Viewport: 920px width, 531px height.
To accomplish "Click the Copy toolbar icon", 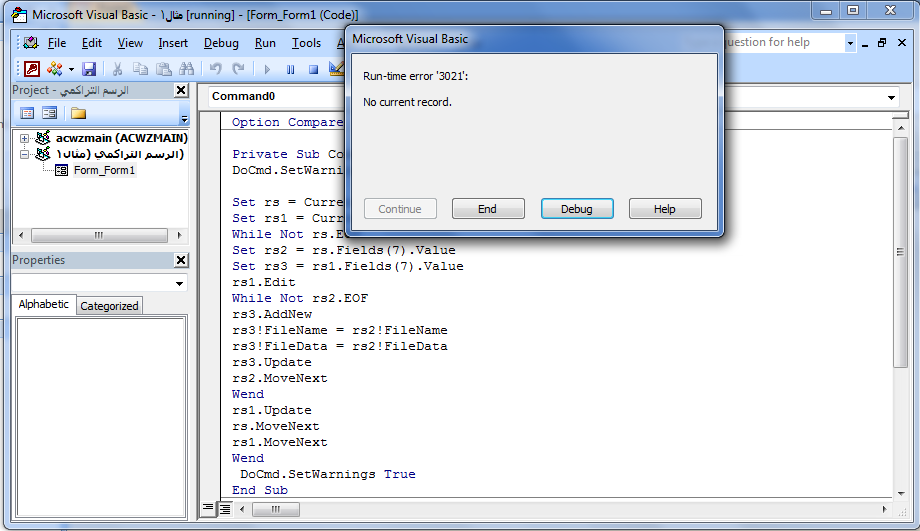I will [x=140, y=69].
